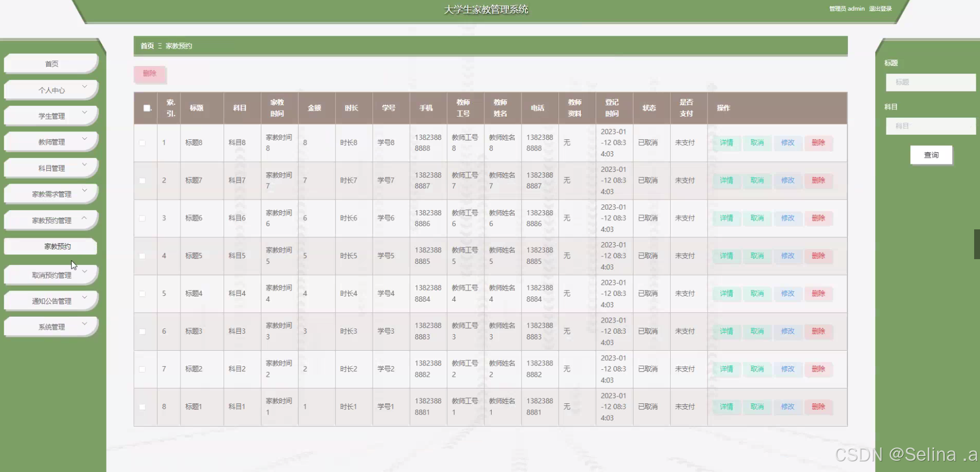Tick the select-all checkbox in table header
980x472 pixels.
pos(147,108)
